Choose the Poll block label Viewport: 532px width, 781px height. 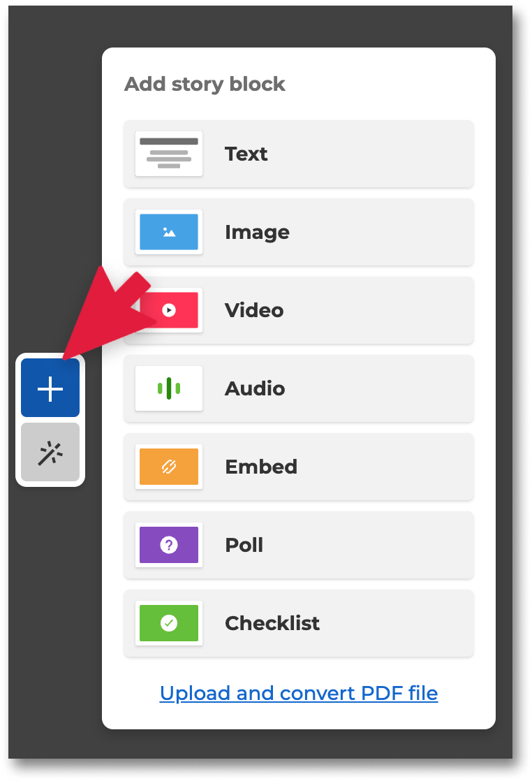click(244, 545)
